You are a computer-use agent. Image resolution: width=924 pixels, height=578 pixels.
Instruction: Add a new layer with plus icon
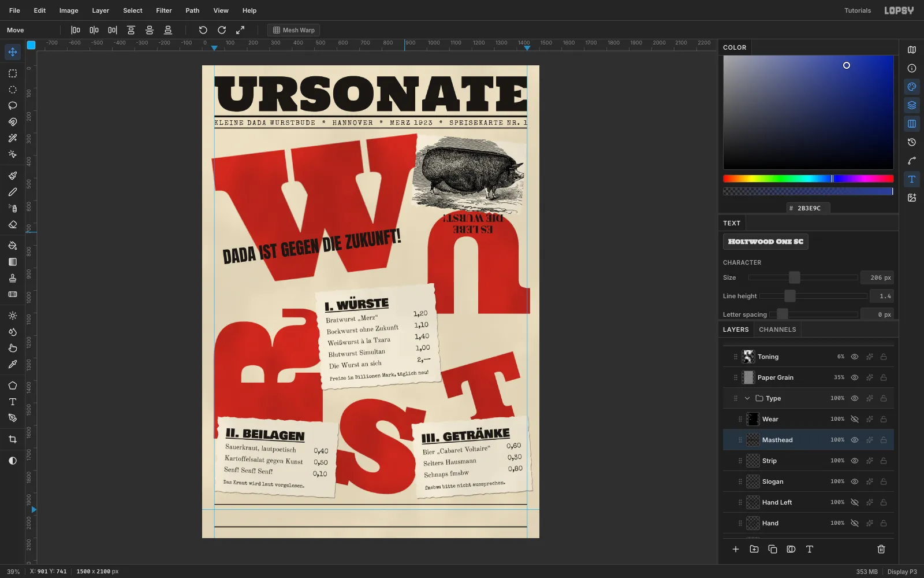pos(736,549)
